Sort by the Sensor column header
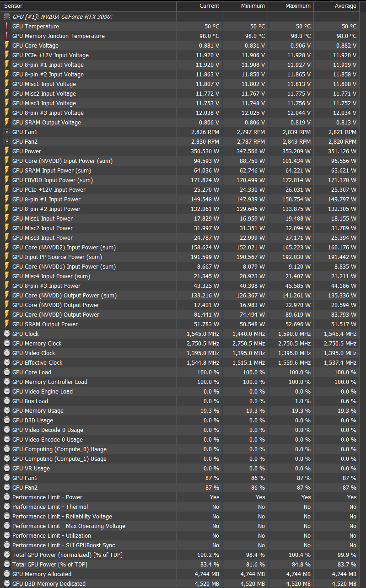 88,6
